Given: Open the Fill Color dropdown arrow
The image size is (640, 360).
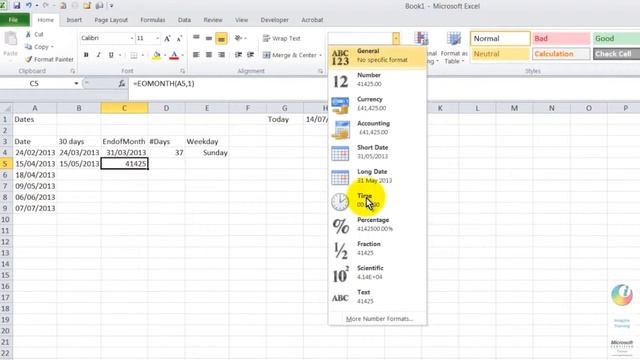Looking at the screenshot, I should 164,55.
